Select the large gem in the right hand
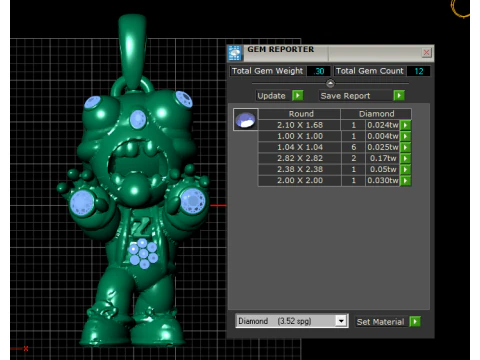This screenshot has width=480, height=360. click(192, 200)
